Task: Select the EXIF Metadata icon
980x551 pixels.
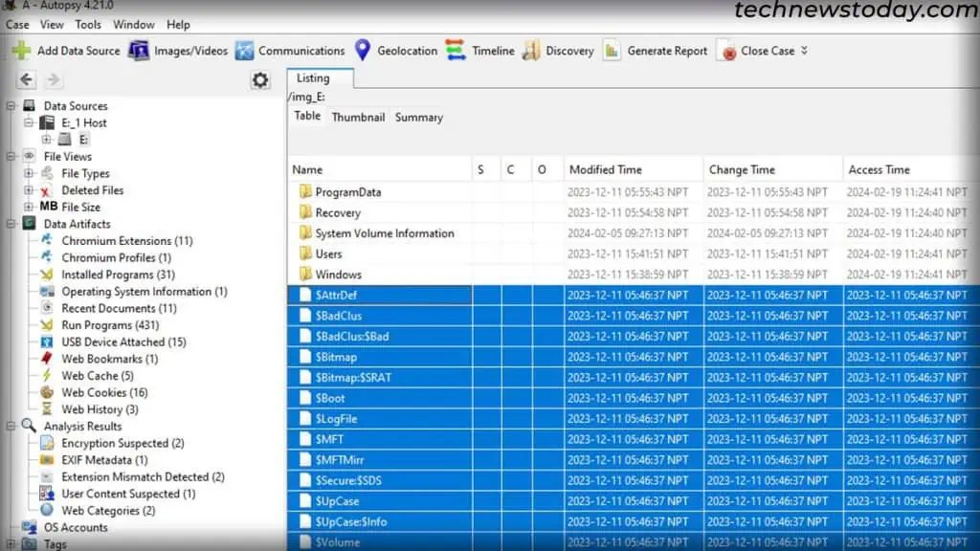Action: coord(47,460)
